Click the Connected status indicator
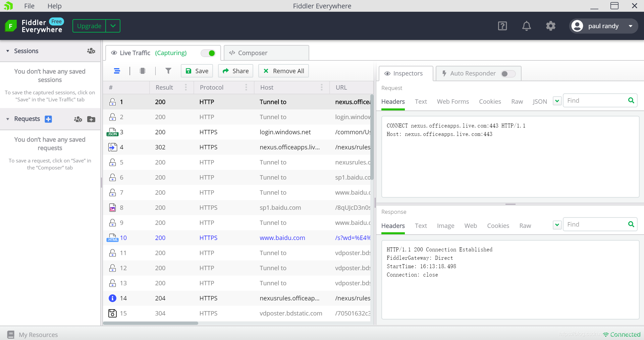 coord(622,334)
